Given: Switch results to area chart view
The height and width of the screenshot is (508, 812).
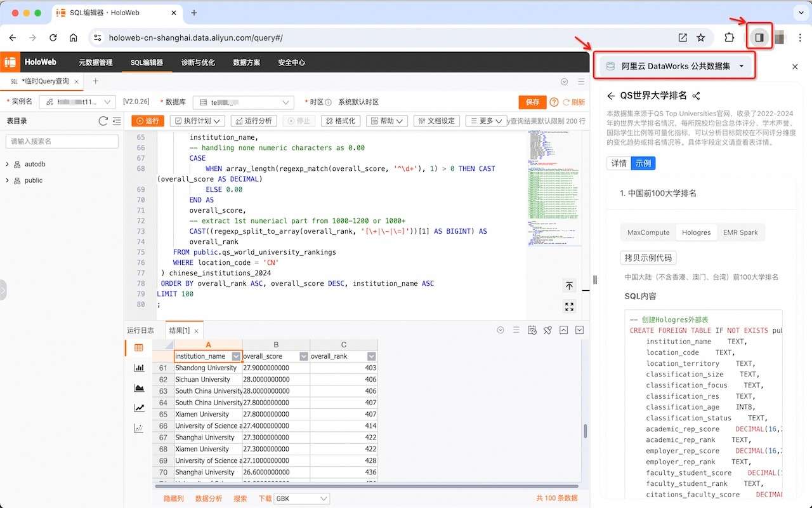Looking at the screenshot, I should pos(139,388).
